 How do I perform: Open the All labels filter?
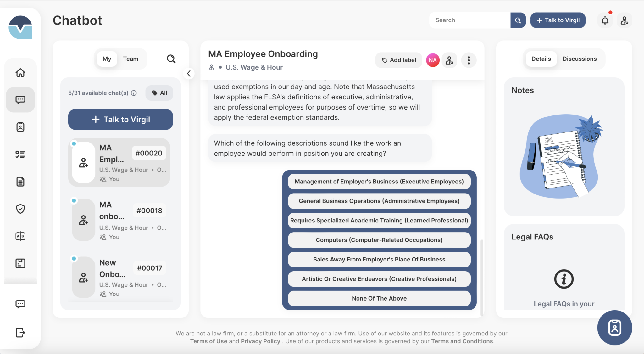pyautogui.click(x=159, y=93)
